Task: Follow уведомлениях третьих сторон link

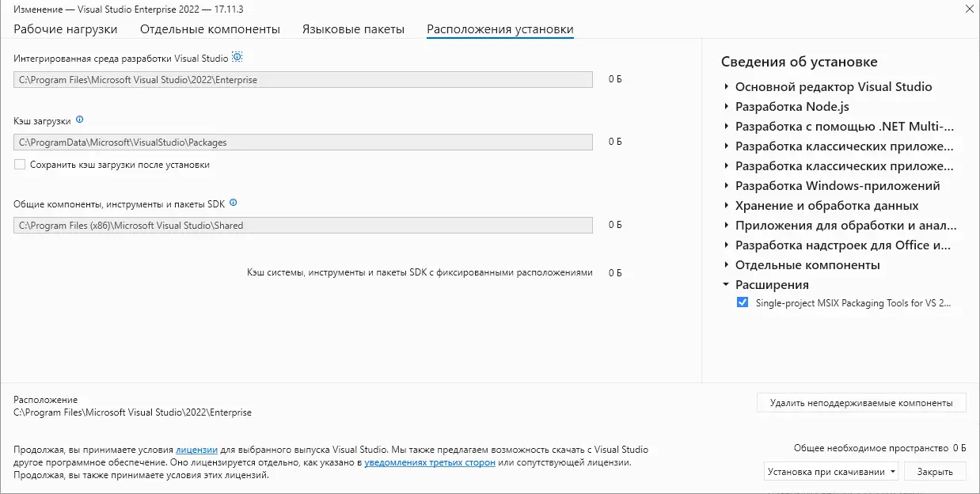Action: 430,462
